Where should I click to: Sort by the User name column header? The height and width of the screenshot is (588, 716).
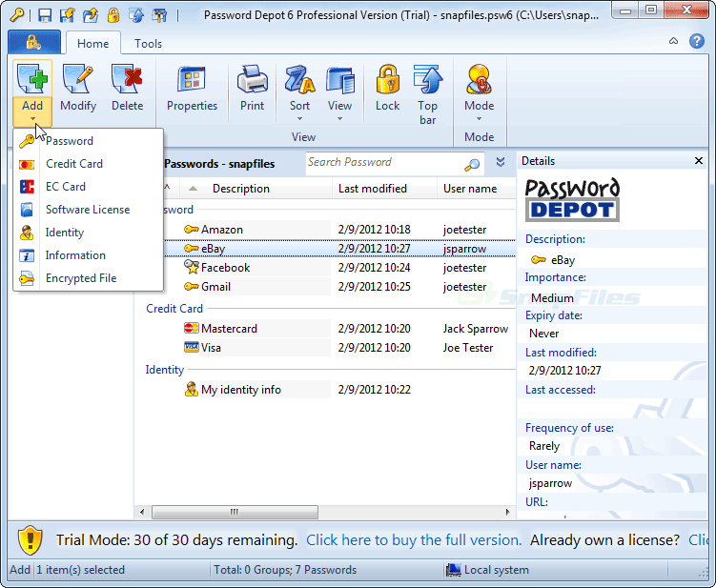point(477,189)
